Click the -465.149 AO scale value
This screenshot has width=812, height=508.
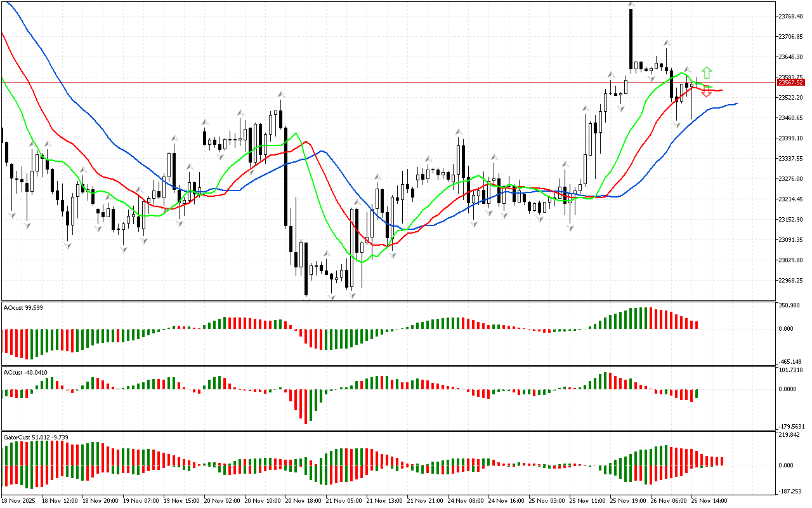click(790, 361)
